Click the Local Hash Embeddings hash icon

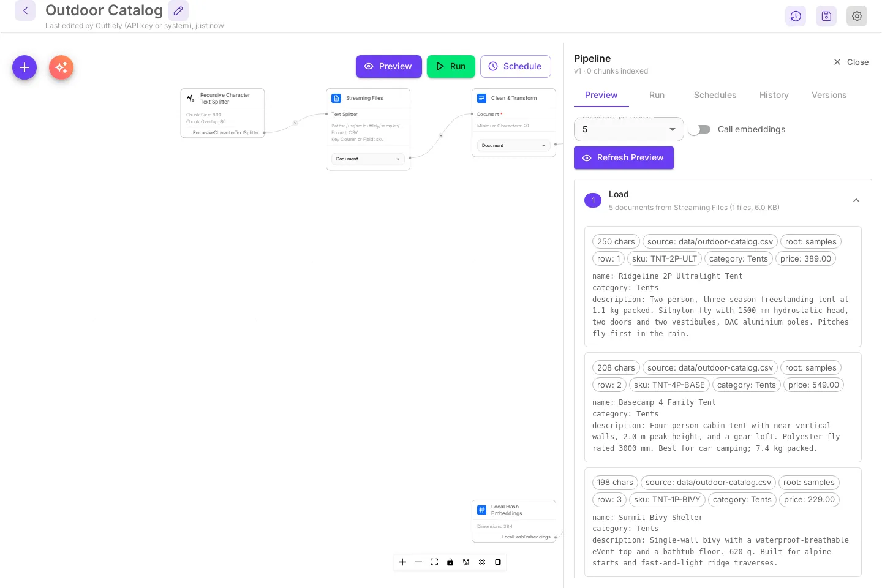[x=482, y=510]
